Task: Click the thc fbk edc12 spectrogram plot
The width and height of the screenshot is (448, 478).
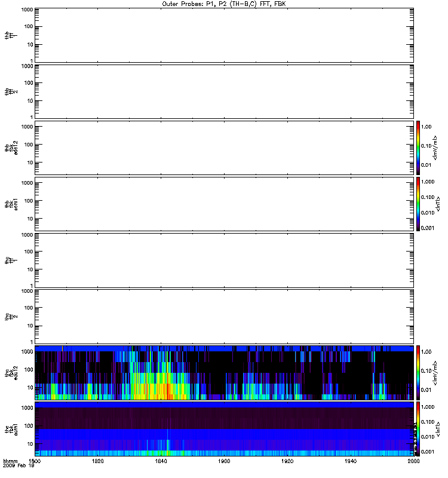Action: pos(224,372)
